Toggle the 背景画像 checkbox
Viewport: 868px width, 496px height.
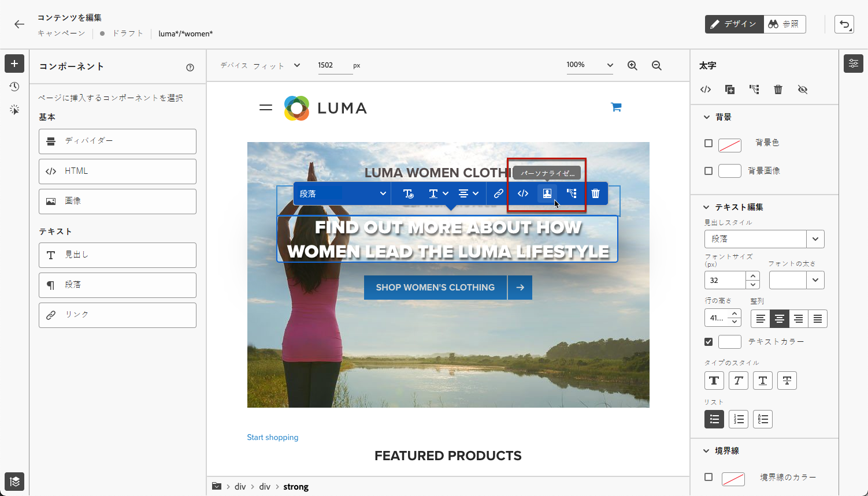coord(709,171)
